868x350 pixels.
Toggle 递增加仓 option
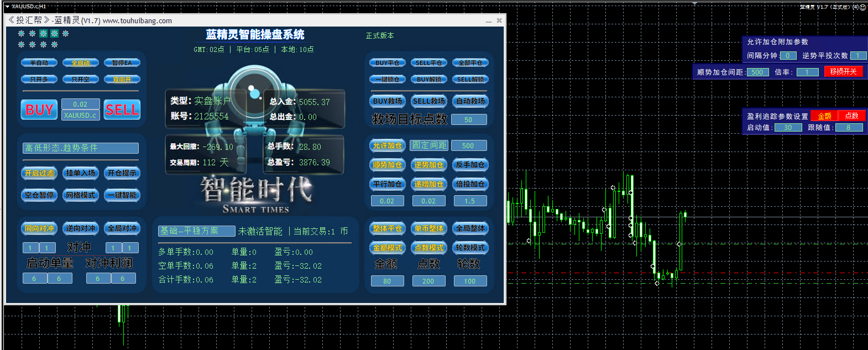click(429, 184)
